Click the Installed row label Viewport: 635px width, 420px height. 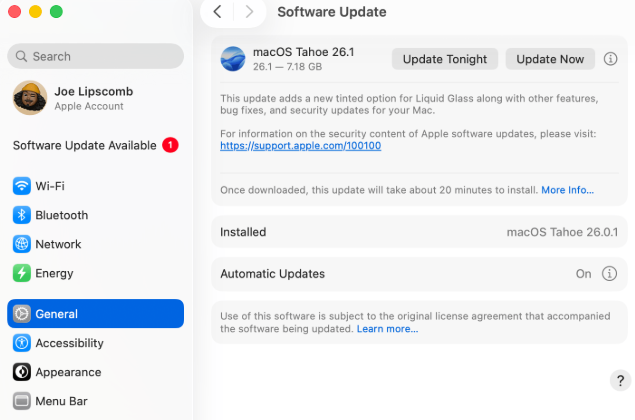pyautogui.click(x=243, y=232)
